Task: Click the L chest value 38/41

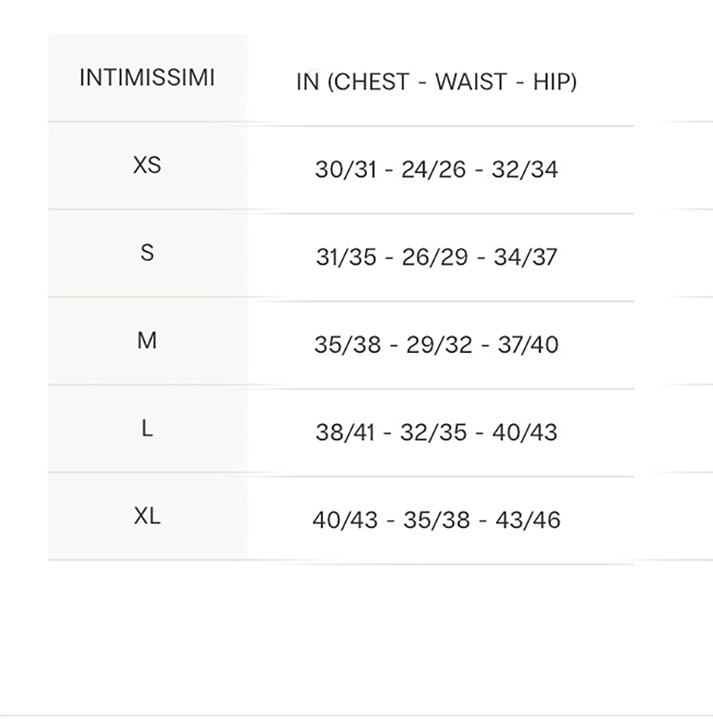Action: coord(345,433)
